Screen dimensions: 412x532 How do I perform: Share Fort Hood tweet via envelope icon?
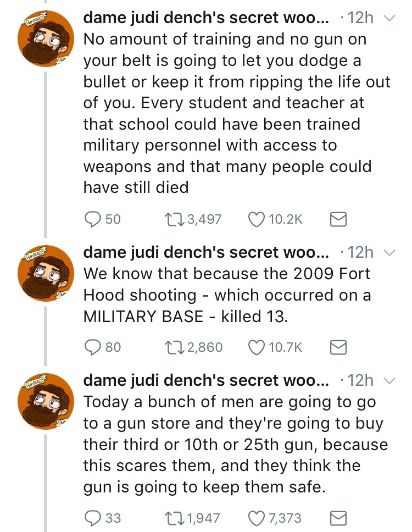pos(336,347)
